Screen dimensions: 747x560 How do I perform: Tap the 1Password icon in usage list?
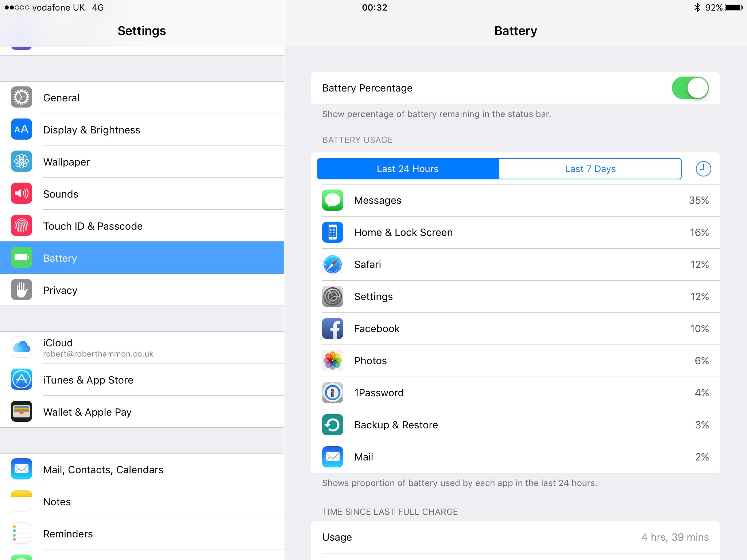tap(332, 393)
